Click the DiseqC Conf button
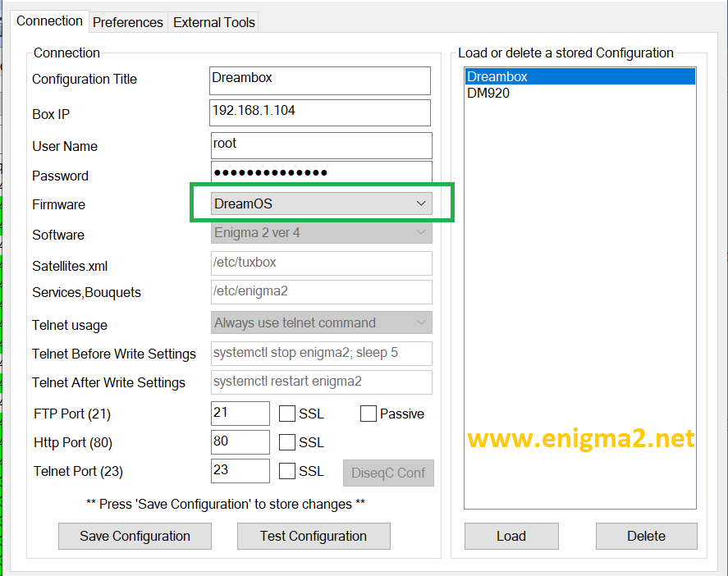 point(388,473)
